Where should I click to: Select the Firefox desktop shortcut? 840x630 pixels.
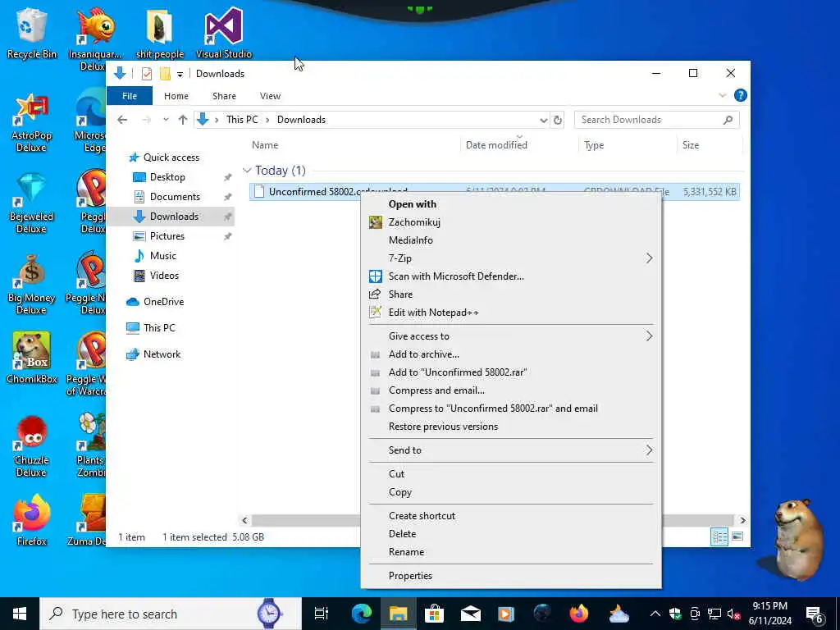click(32, 520)
